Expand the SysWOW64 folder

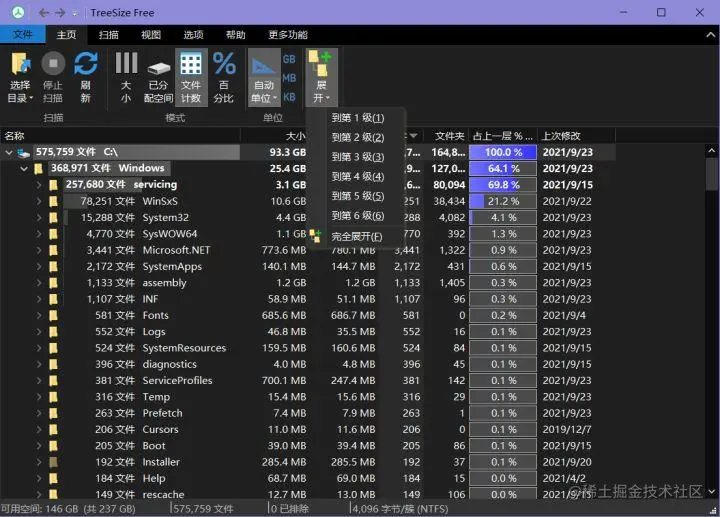tap(39, 234)
